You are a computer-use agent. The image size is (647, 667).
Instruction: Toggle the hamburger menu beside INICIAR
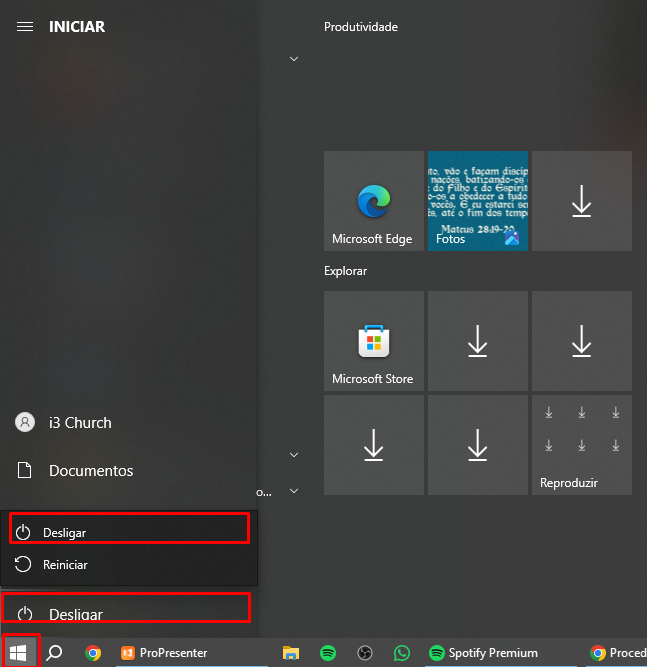25,27
